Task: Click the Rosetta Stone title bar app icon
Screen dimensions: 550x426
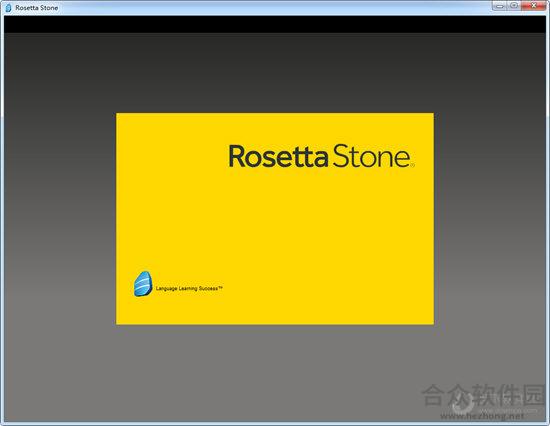Action: point(8,8)
